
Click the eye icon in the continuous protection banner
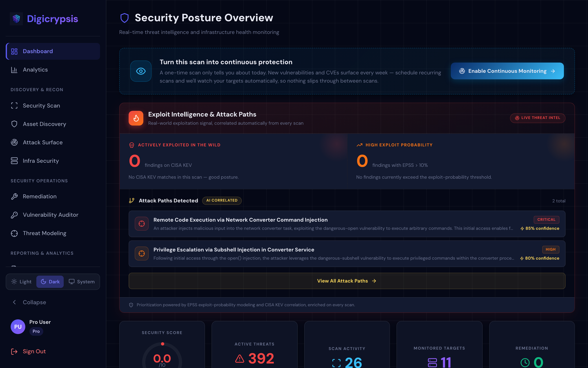(x=141, y=71)
